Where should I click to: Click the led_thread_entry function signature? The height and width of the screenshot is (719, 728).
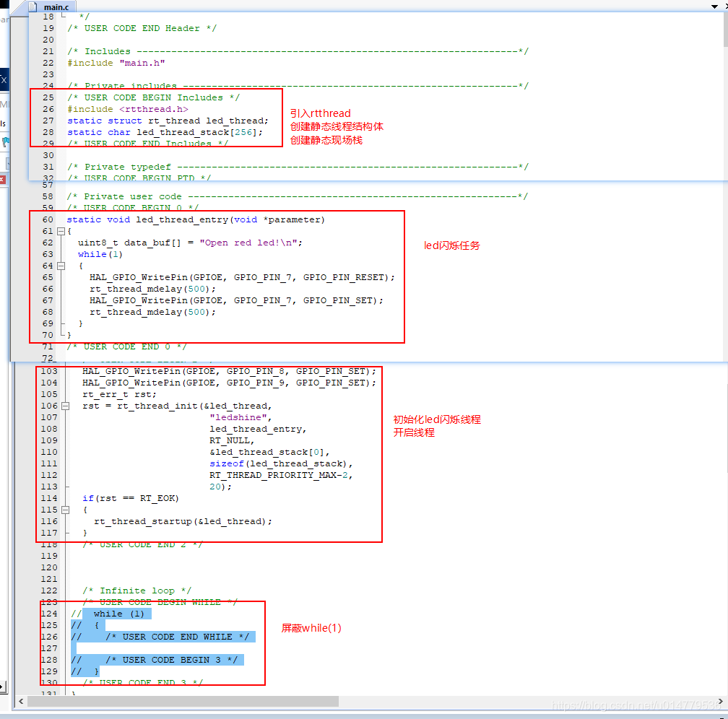tap(196, 219)
